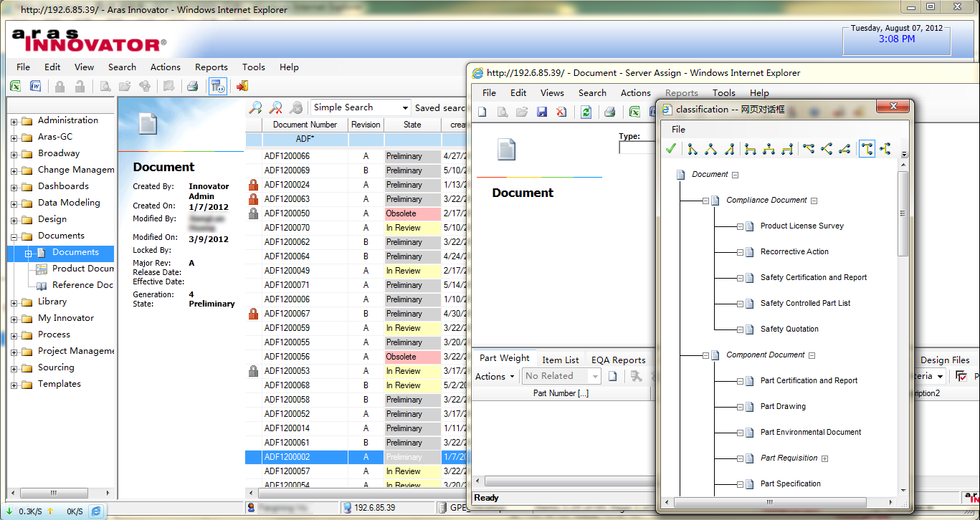The width and height of the screenshot is (980, 520).
Task: Click the New blank page icon in Document window
Action: [482, 112]
